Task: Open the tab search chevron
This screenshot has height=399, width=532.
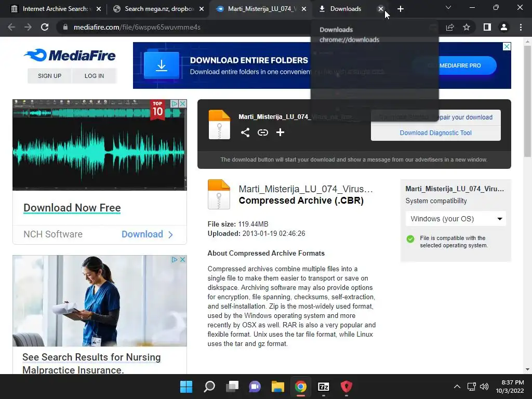Action: pos(448,7)
